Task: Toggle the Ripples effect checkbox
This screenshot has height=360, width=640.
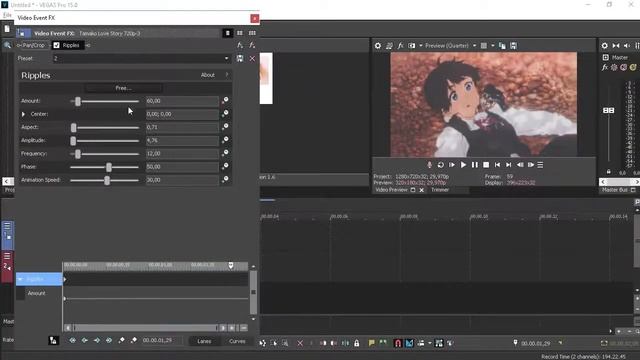Action: coord(56,45)
